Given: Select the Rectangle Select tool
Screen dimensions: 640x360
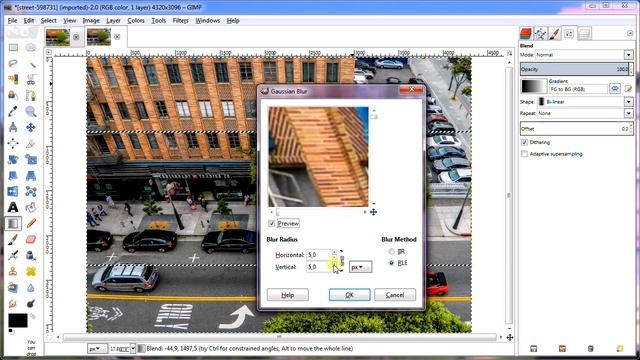Looking at the screenshot, I should [13, 48].
